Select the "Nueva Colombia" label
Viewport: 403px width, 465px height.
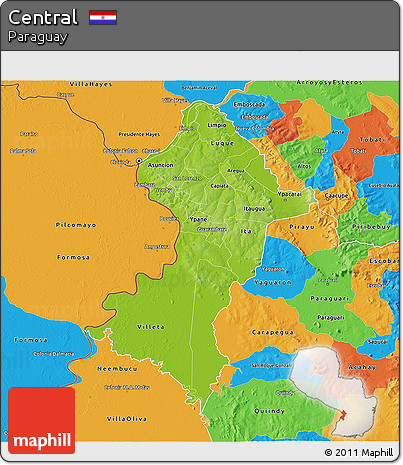[254, 128]
